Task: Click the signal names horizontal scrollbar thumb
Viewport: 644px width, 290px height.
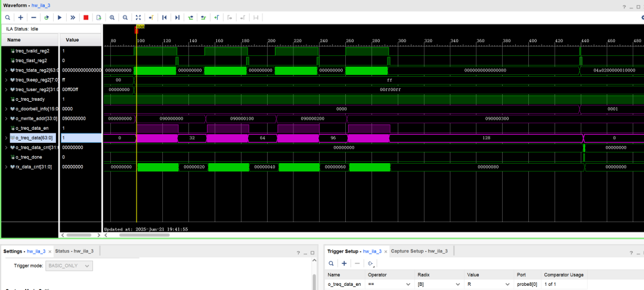Action: click(x=79, y=235)
